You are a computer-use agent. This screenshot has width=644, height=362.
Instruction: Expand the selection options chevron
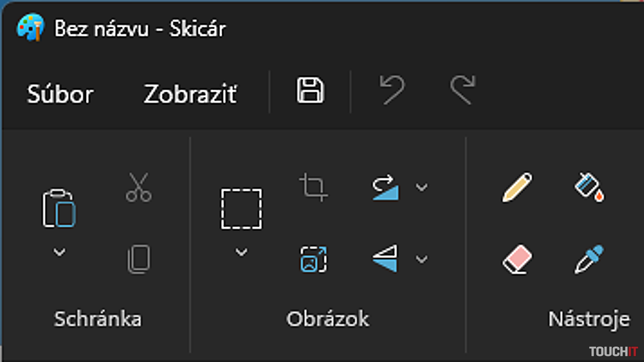(241, 252)
